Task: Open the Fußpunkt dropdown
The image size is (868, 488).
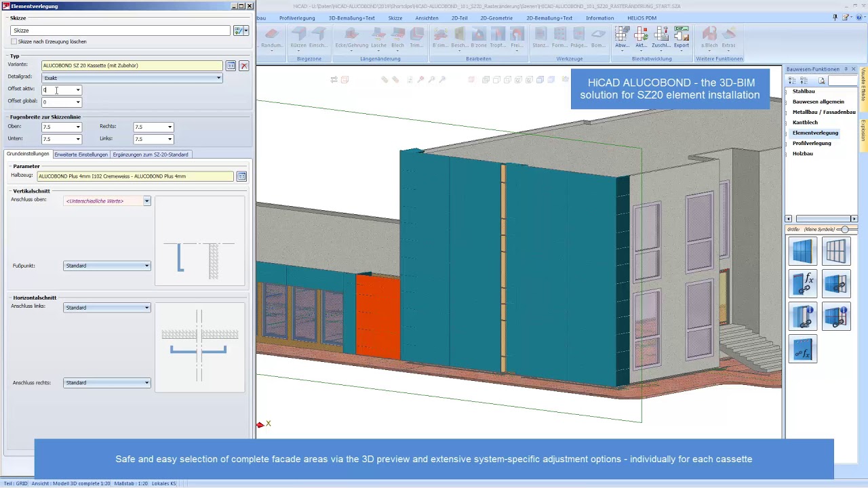Action: coord(107,266)
